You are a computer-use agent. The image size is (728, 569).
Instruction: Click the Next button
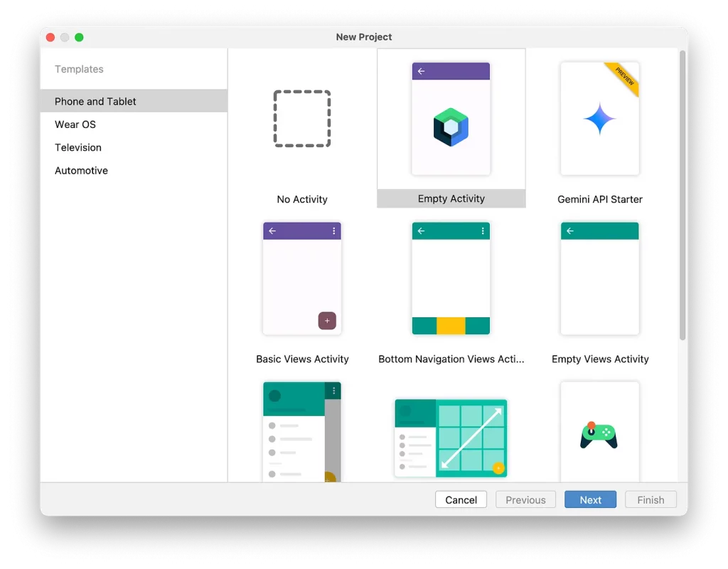590,499
